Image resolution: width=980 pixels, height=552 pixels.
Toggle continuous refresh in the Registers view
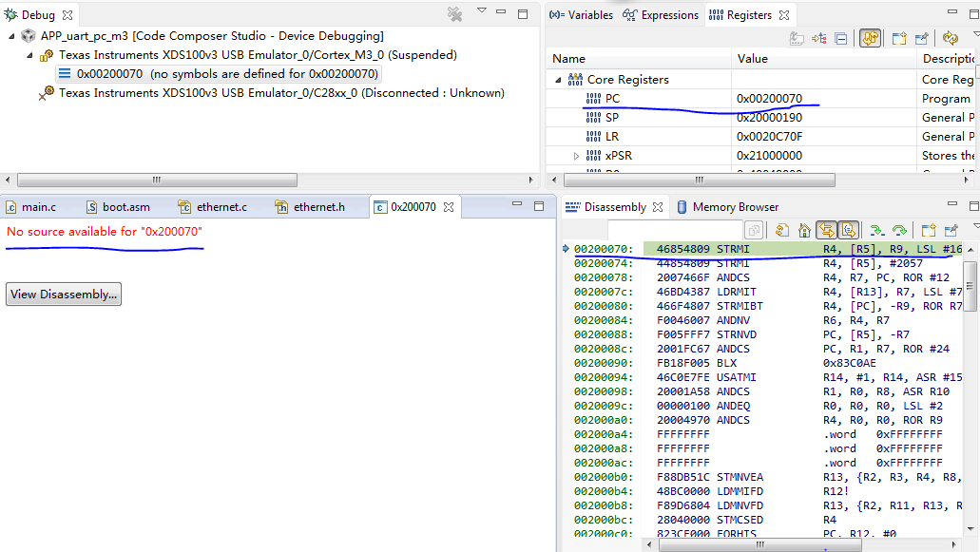(870, 38)
